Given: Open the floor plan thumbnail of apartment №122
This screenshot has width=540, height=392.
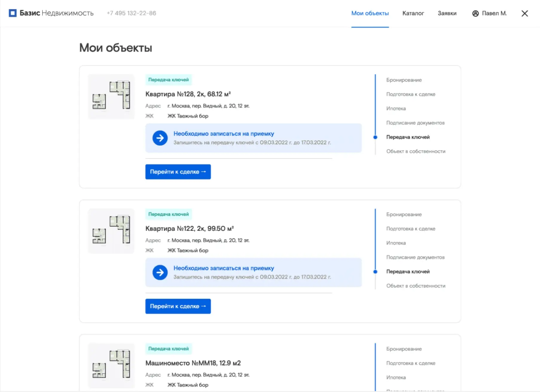Looking at the screenshot, I should pyautogui.click(x=111, y=231).
